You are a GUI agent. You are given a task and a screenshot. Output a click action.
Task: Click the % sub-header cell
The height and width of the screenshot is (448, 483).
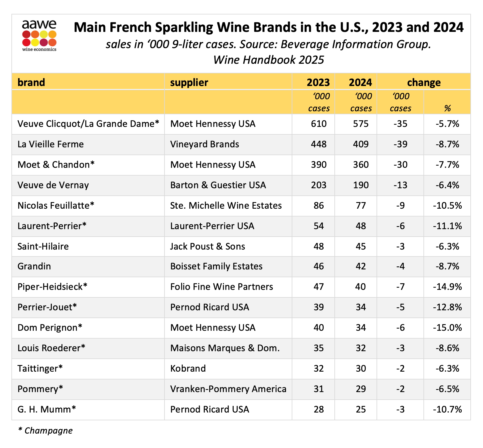(447, 108)
